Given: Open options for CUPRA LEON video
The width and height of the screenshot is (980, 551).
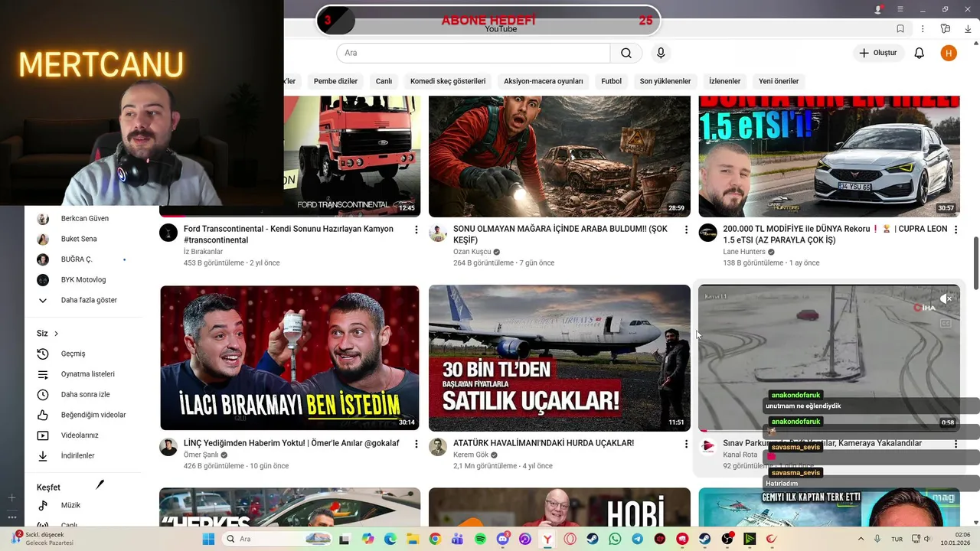Looking at the screenshot, I should (955, 230).
